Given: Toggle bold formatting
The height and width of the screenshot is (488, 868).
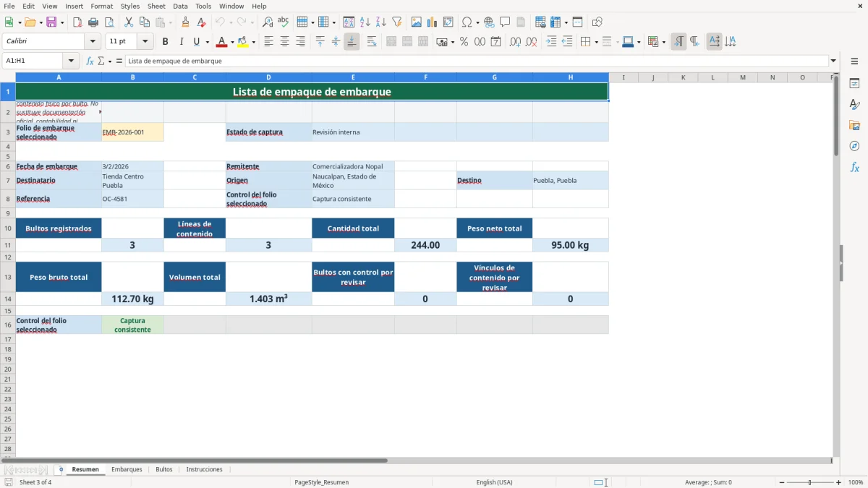Looking at the screenshot, I should point(166,42).
